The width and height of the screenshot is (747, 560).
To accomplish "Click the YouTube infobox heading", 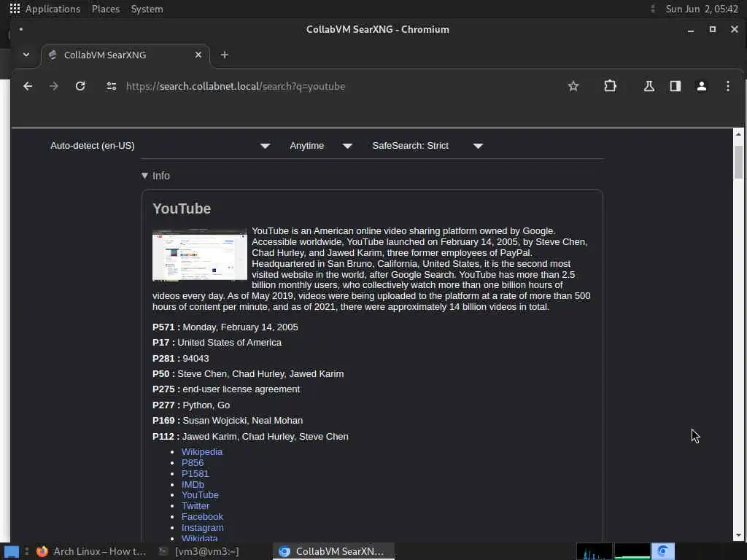I will pos(182,209).
